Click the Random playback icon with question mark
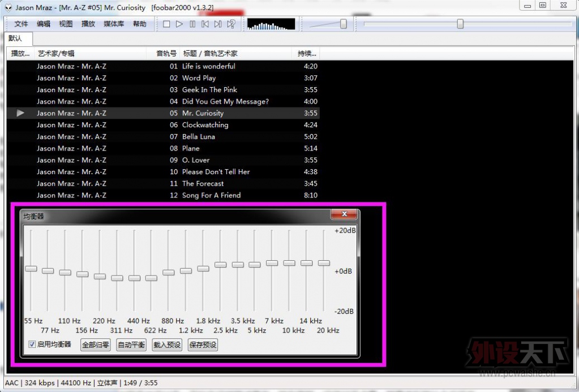 [231, 24]
